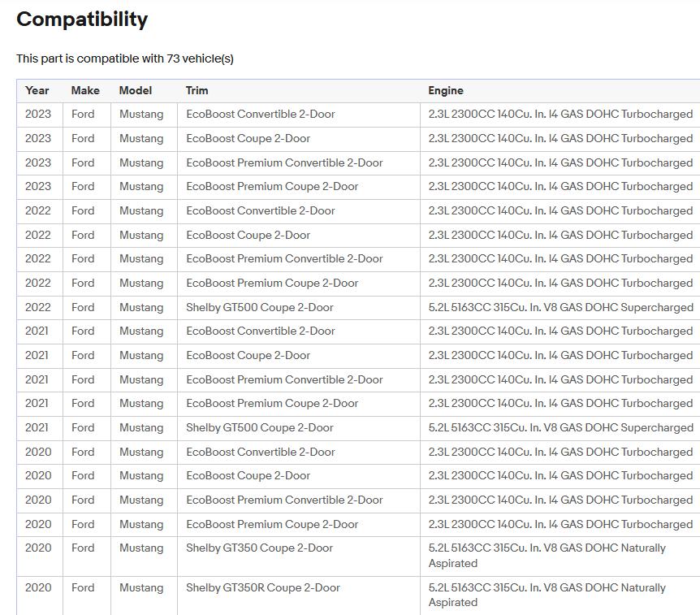This screenshot has width=700, height=615.
Task: Click 2021 EcoBoost Coupe 2-Door trim cell
Action: pos(248,355)
